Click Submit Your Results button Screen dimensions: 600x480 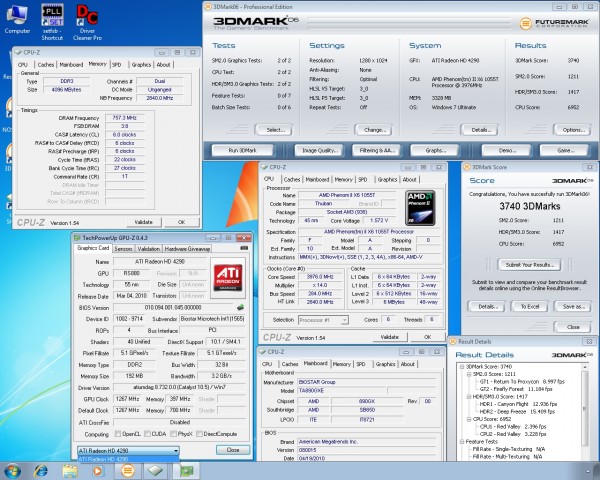click(530, 264)
